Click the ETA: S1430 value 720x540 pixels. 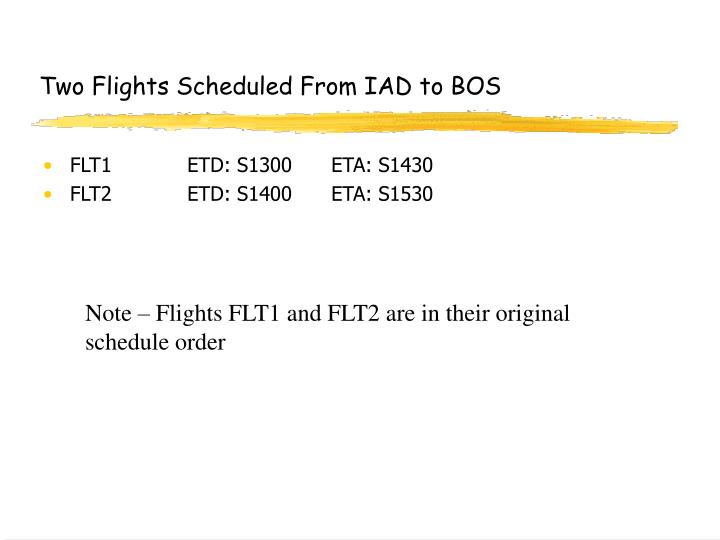pyautogui.click(x=382, y=165)
